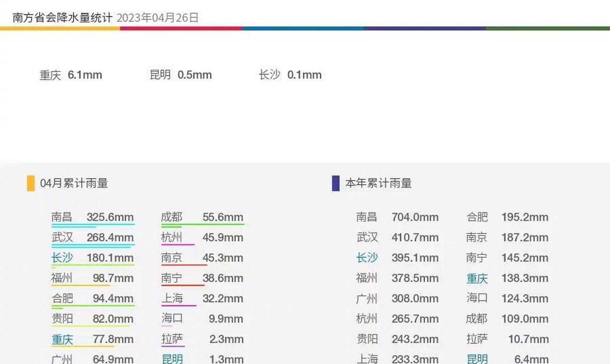Click the 10.7mm yearly value
The image size is (610, 364).
pyautogui.click(x=528, y=339)
